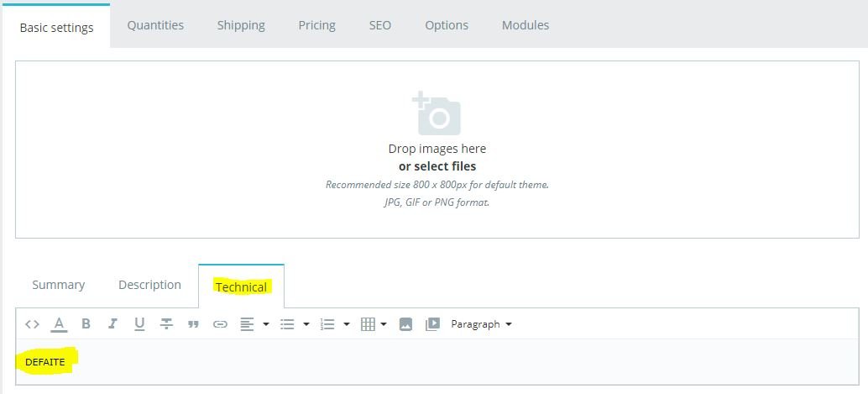
Task: Select the Description editor tab
Action: tap(149, 285)
